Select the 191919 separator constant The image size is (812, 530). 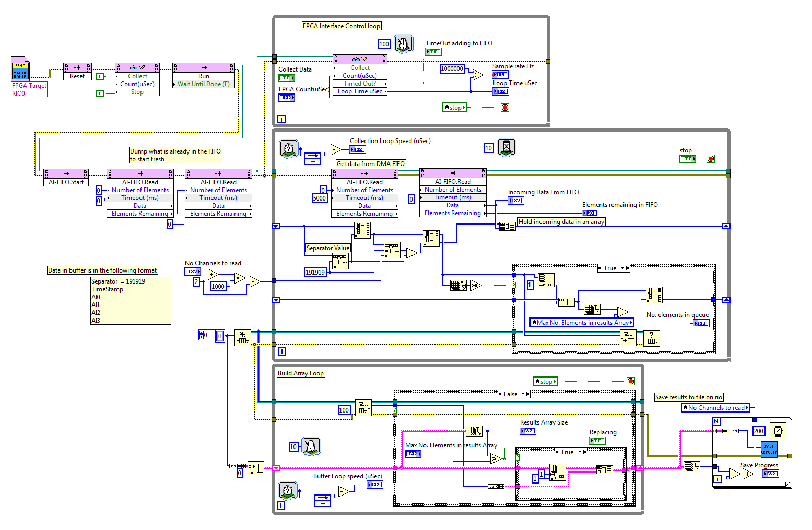[315, 272]
